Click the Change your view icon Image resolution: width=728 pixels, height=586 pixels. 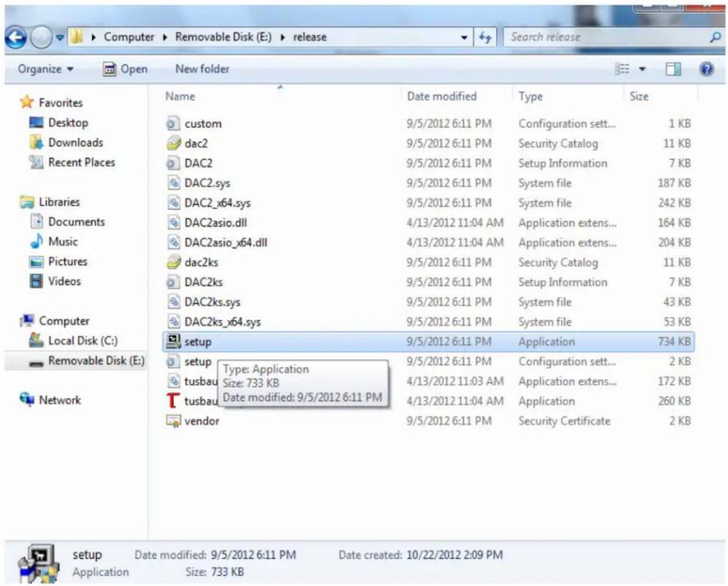click(623, 69)
